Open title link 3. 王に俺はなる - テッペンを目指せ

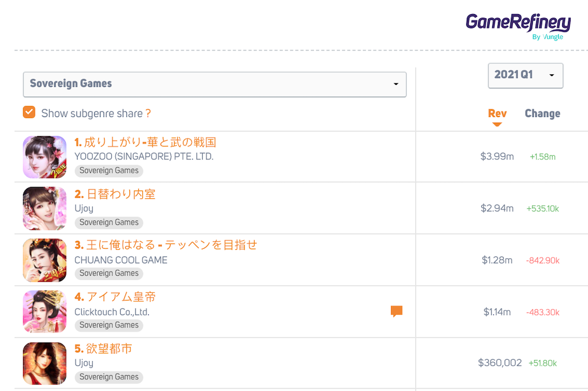pos(166,245)
